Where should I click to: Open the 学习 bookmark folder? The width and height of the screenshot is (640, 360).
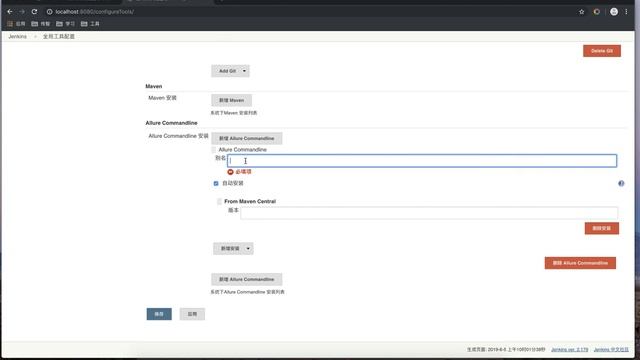click(x=65, y=24)
